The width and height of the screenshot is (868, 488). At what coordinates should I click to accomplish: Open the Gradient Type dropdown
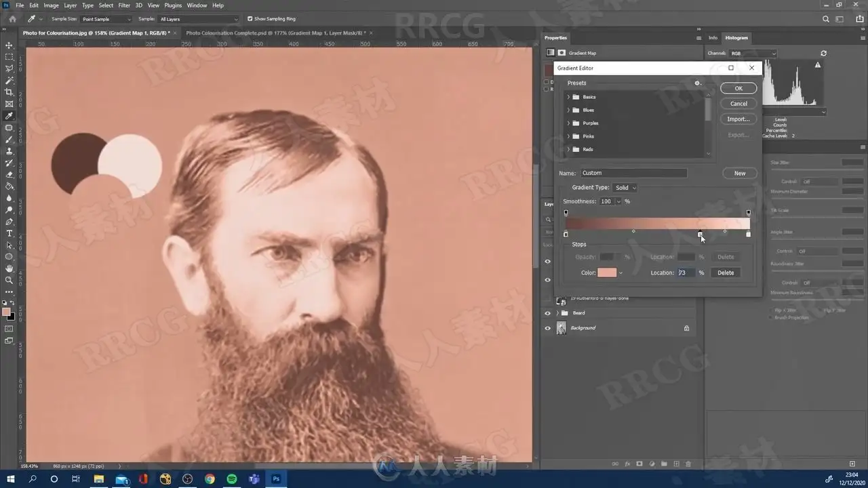(x=625, y=188)
